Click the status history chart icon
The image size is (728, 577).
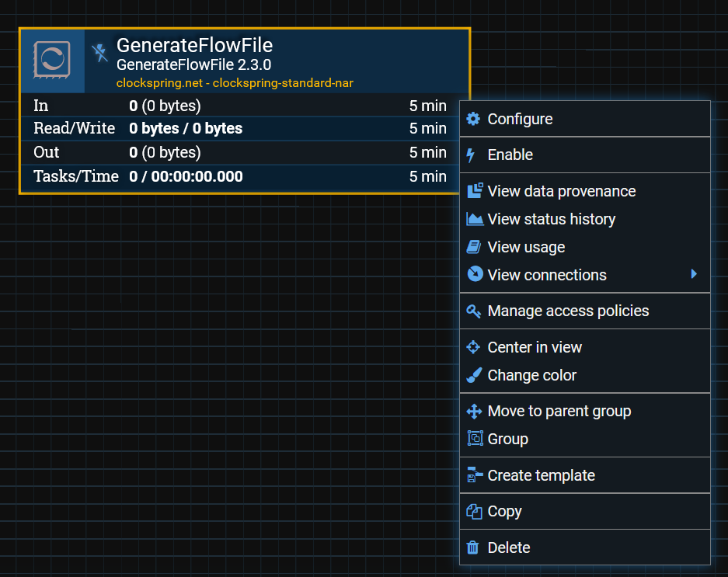475,219
